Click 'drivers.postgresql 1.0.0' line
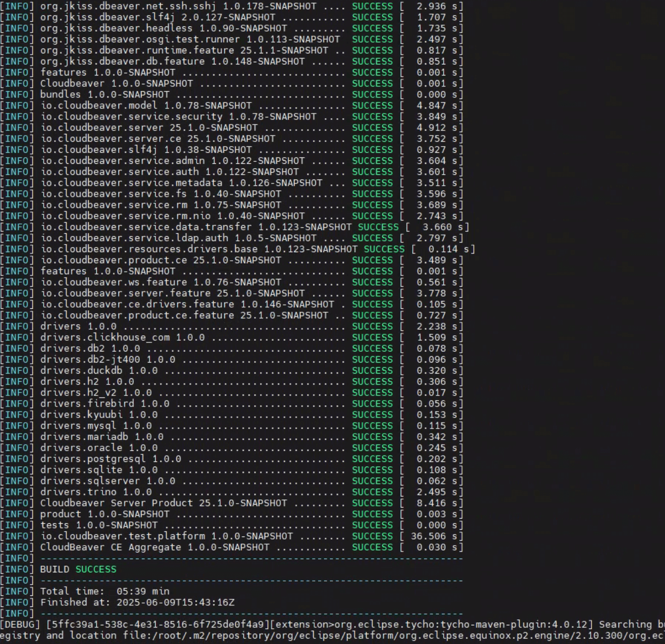 coord(231,459)
